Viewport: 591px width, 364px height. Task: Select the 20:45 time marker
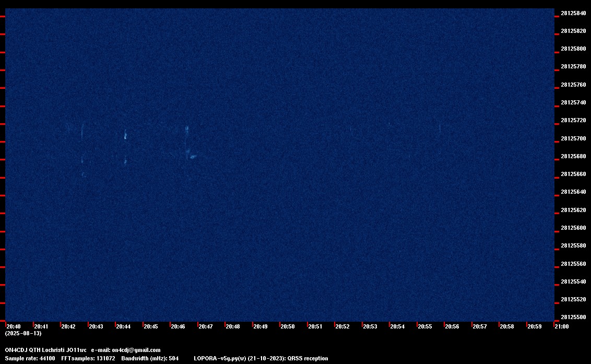(x=151, y=326)
